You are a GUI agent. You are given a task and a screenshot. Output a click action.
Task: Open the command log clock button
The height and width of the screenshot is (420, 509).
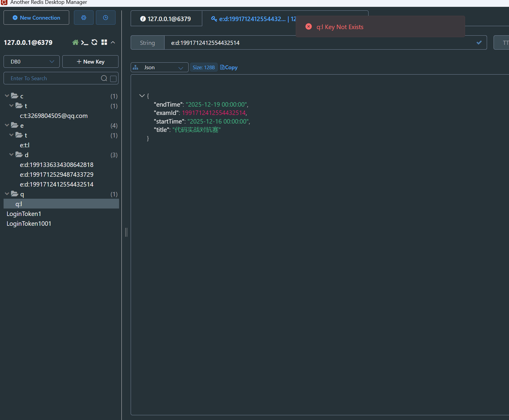pyautogui.click(x=105, y=18)
